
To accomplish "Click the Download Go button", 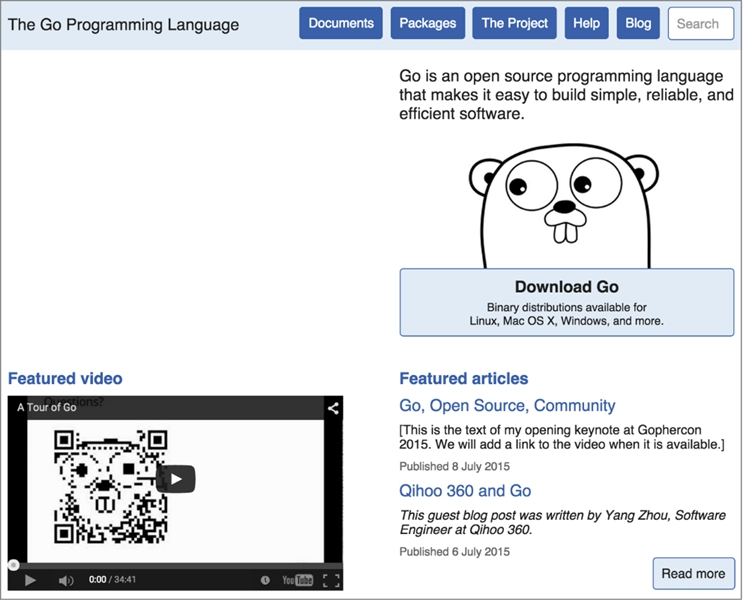I will 566,302.
